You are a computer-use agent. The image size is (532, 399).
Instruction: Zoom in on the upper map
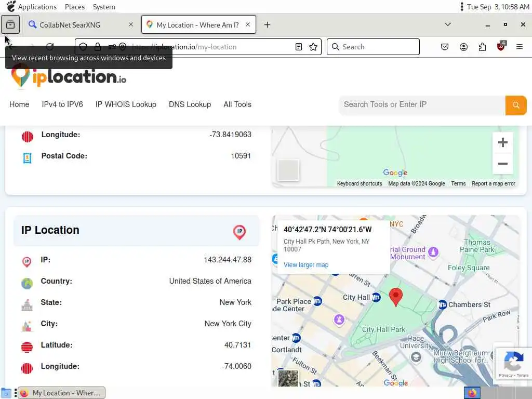pyautogui.click(x=502, y=143)
